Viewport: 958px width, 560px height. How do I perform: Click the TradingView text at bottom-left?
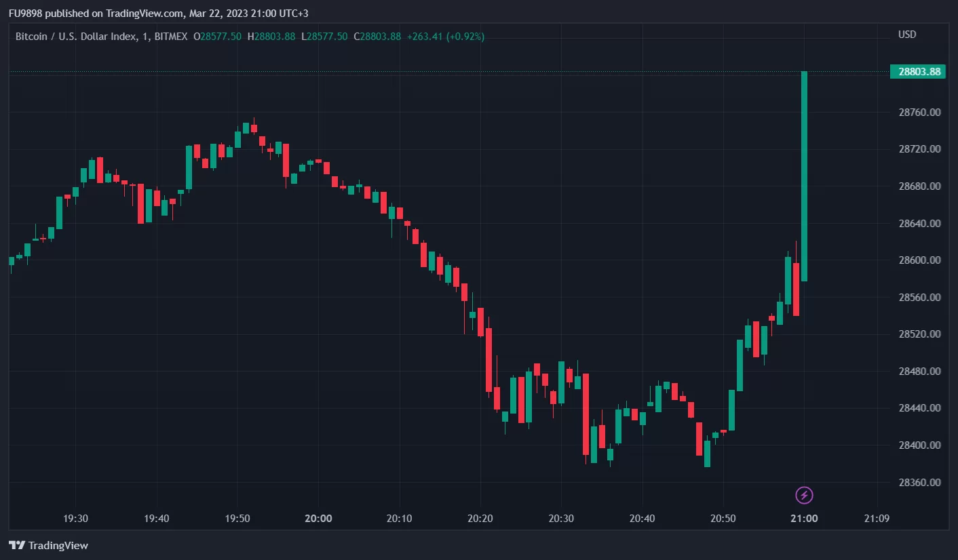pyautogui.click(x=58, y=545)
